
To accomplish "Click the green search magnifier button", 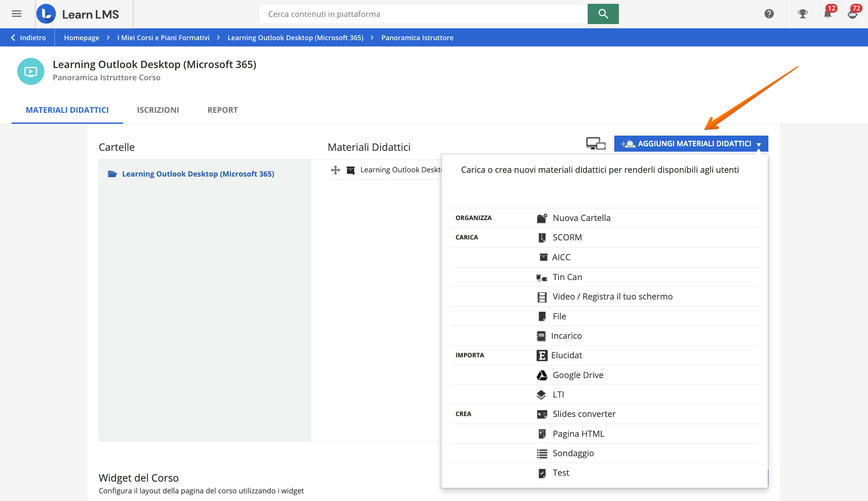I will tap(603, 14).
